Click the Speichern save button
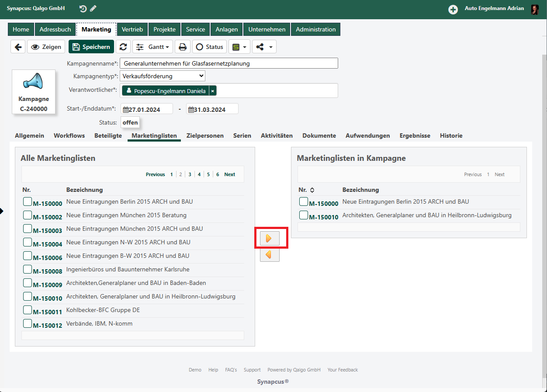547x392 pixels. [91, 47]
